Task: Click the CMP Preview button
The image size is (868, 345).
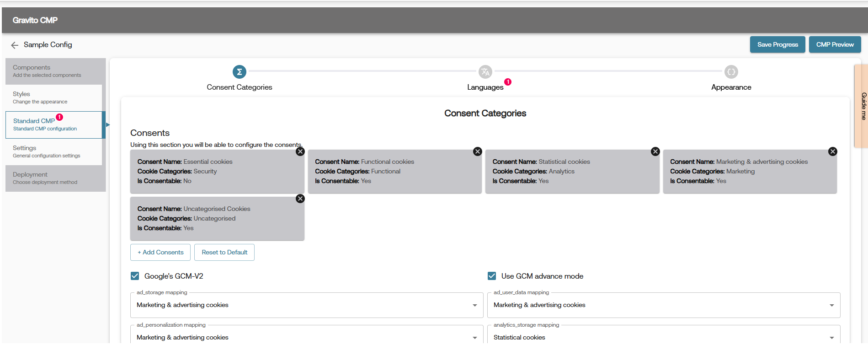Action: (835, 44)
